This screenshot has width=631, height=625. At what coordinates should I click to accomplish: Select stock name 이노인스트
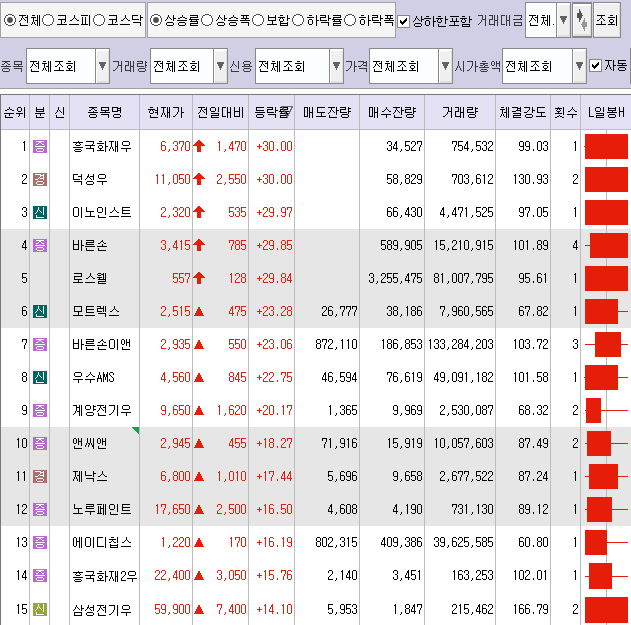101,212
